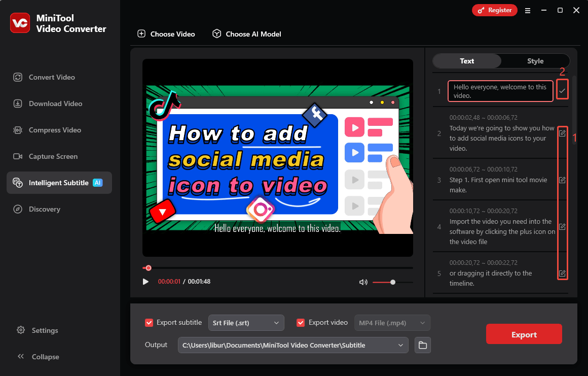The height and width of the screenshot is (376, 588).
Task: Click the Capture Screen camera icon
Action: click(18, 156)
